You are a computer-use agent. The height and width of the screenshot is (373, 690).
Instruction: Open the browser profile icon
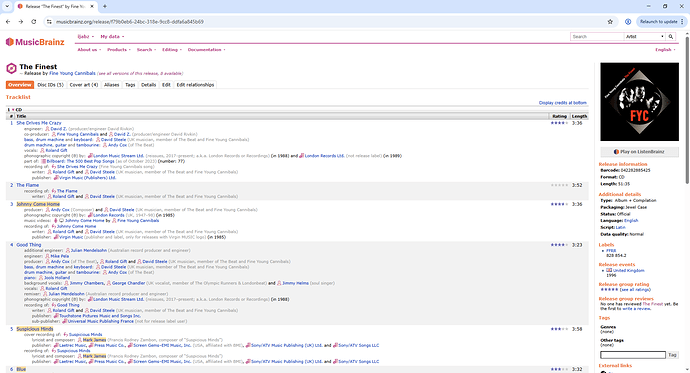(x=628, y=22)
